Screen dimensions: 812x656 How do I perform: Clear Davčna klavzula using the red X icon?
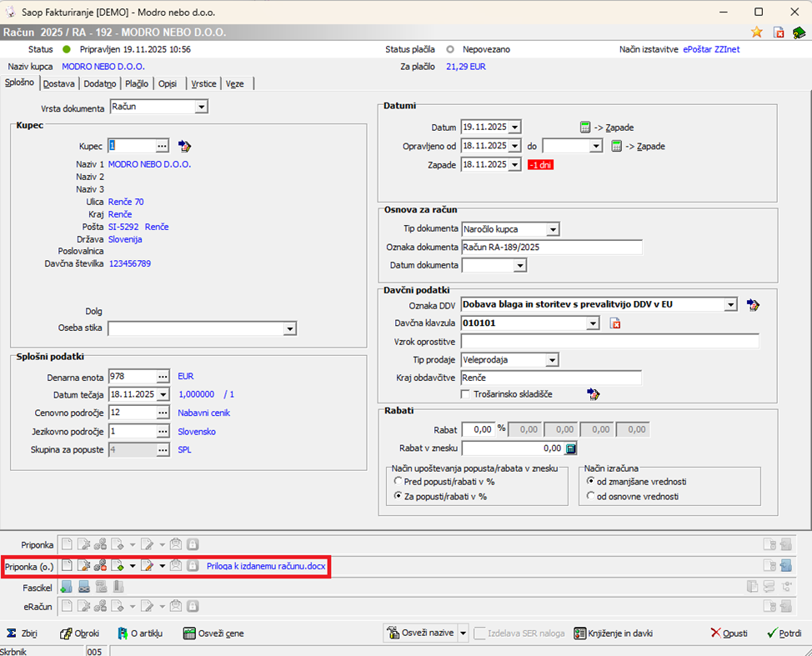(615, 323)
